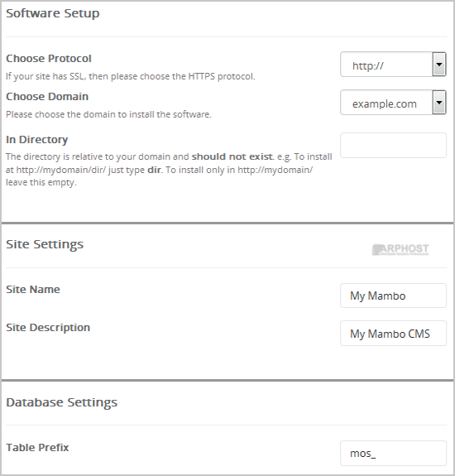Click the bold 'should not exist' text

(x=232, y=156)
